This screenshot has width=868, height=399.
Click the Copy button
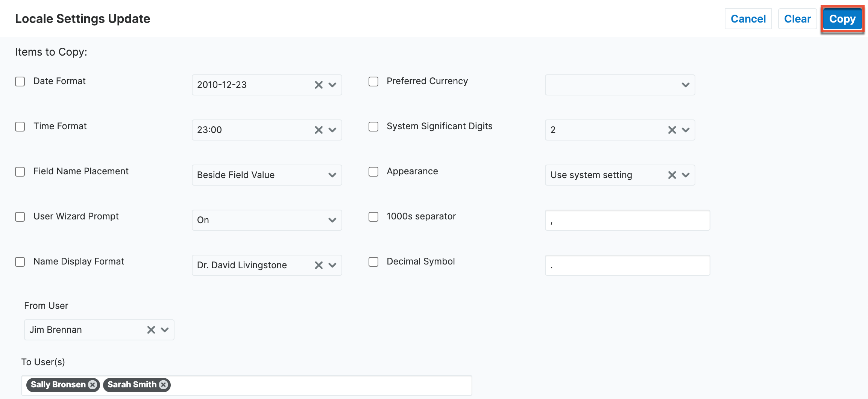pos(842,19)
